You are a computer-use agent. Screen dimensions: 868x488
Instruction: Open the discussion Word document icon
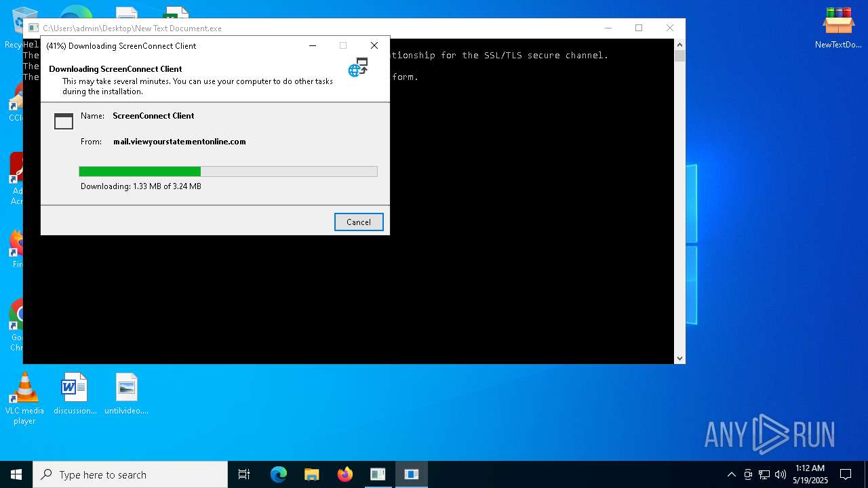tap(75, 394)
